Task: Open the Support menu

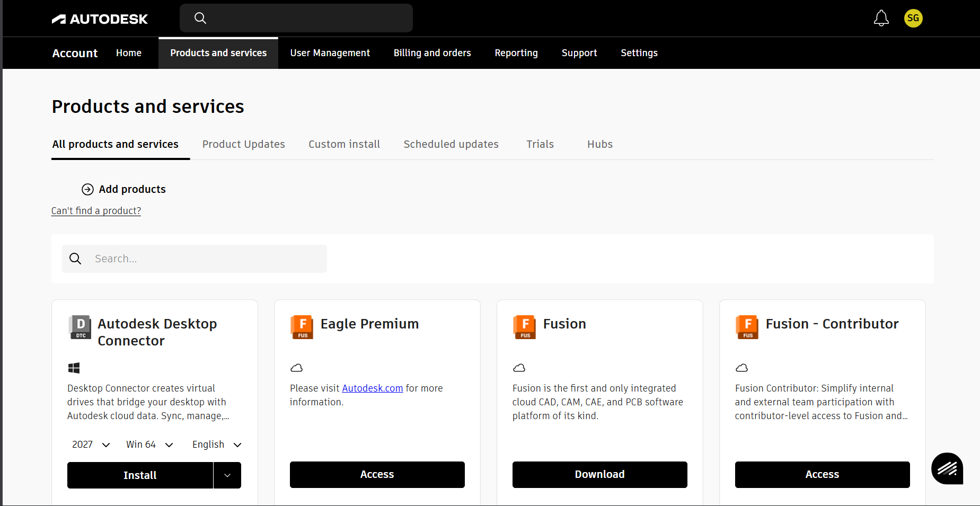Action: tap(579, 53)
